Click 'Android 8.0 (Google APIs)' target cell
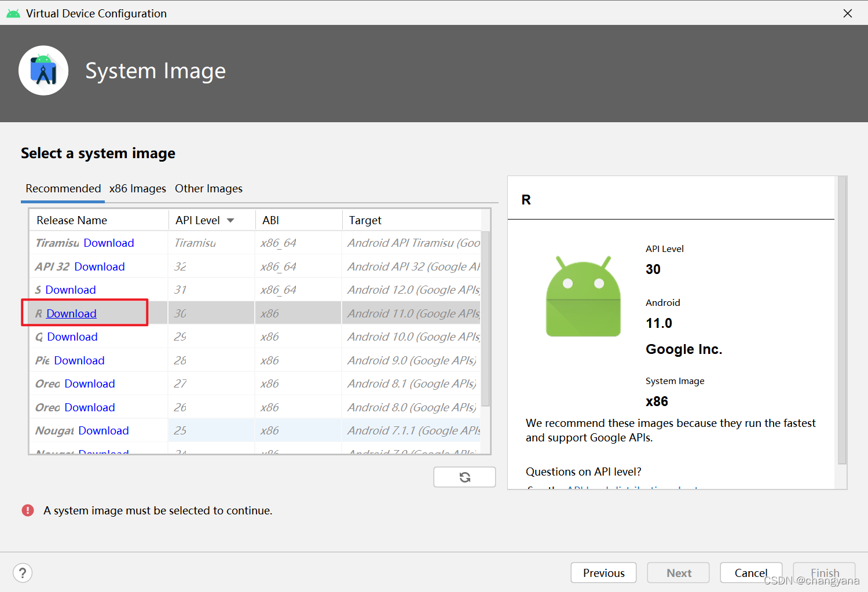 coord(412,407)
